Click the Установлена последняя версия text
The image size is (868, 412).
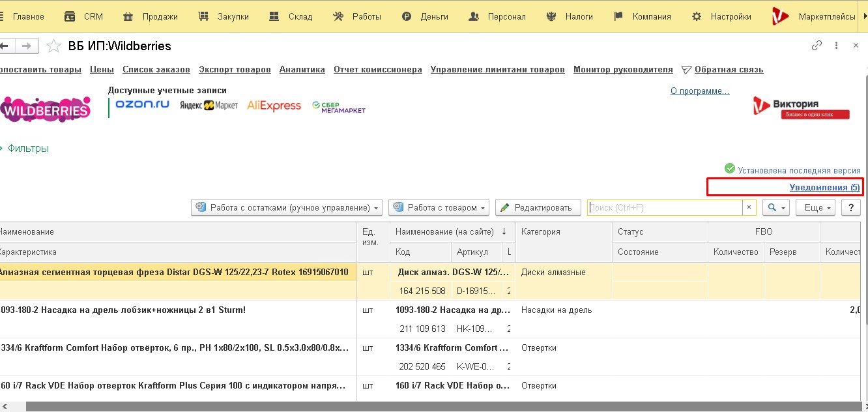[799, 170]
